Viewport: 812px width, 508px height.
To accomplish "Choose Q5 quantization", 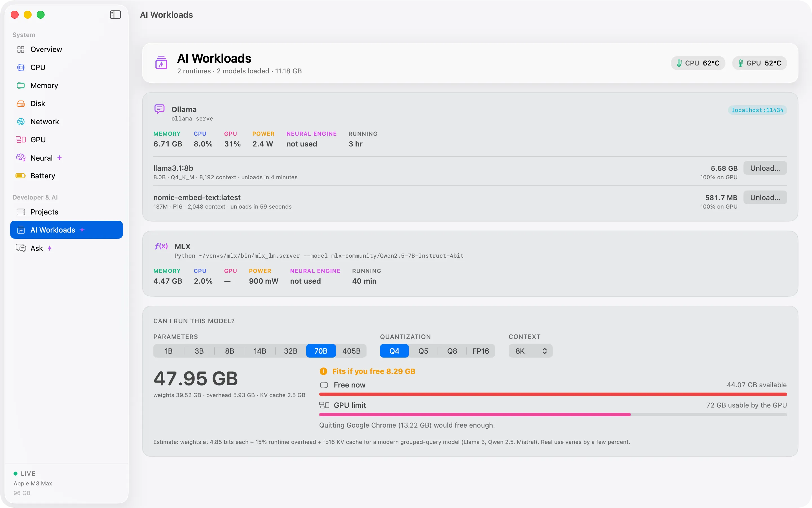I will (x=423, y=351).
